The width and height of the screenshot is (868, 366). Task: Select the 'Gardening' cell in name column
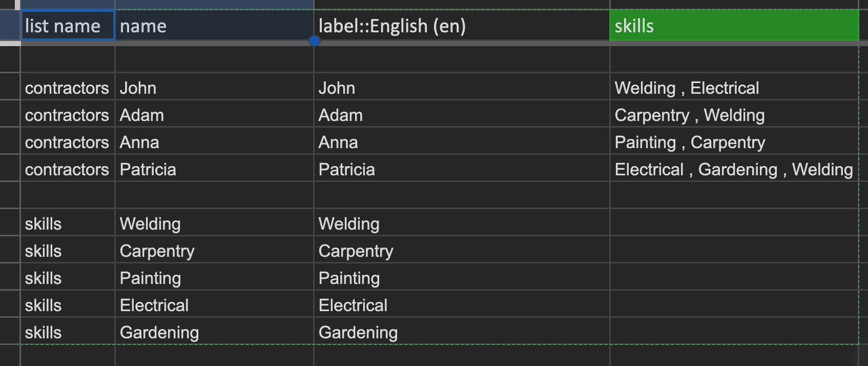pos(214,331)
